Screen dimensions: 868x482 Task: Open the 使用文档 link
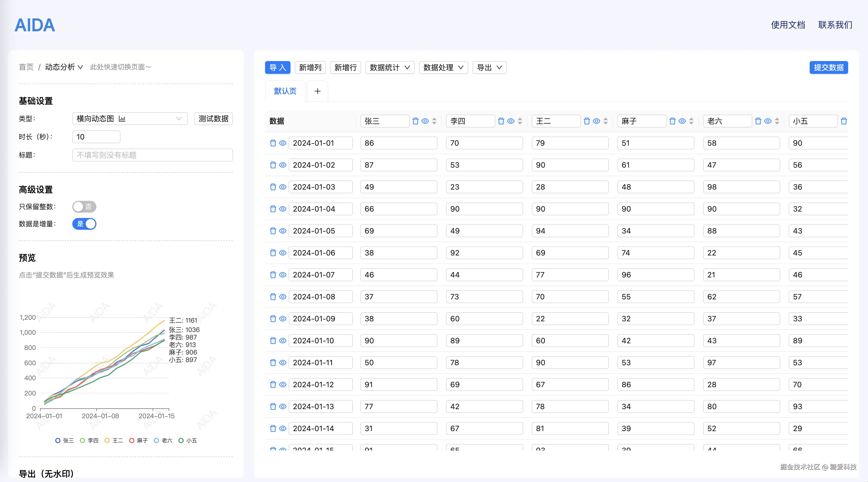point(788,25)
